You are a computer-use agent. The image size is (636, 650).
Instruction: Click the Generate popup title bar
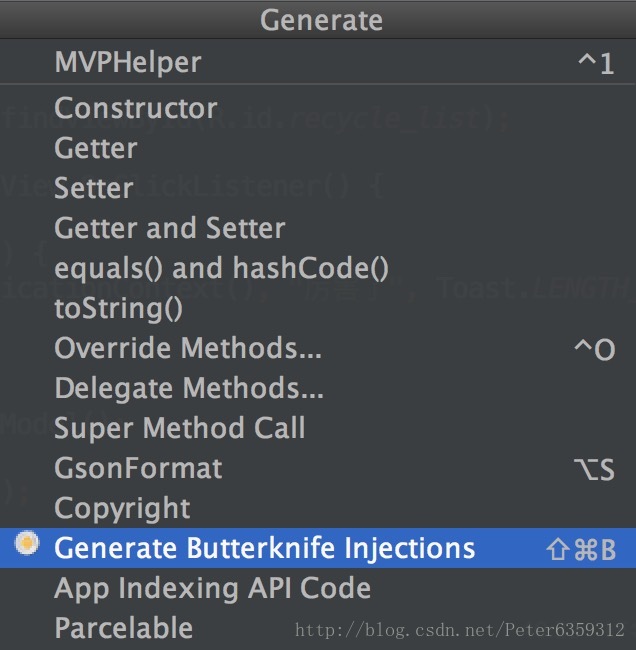pyautogui.click(x=318, y=19)
